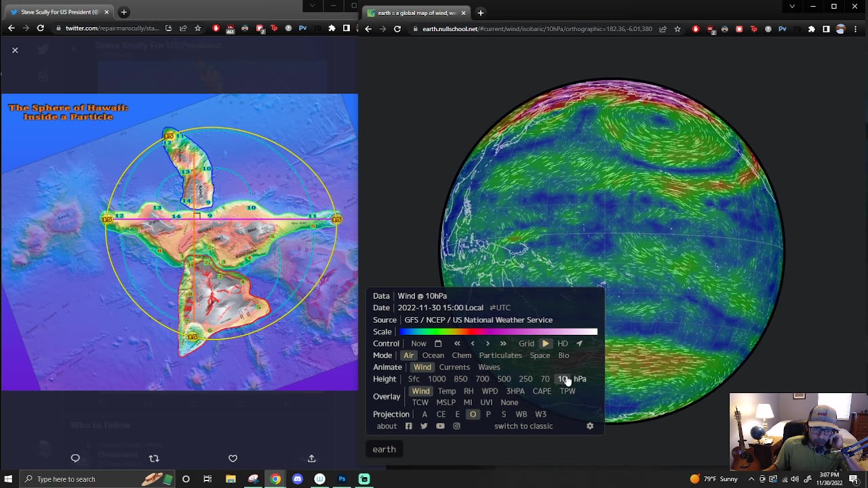
Task: Select the CE projection
Action: (441, 414)
